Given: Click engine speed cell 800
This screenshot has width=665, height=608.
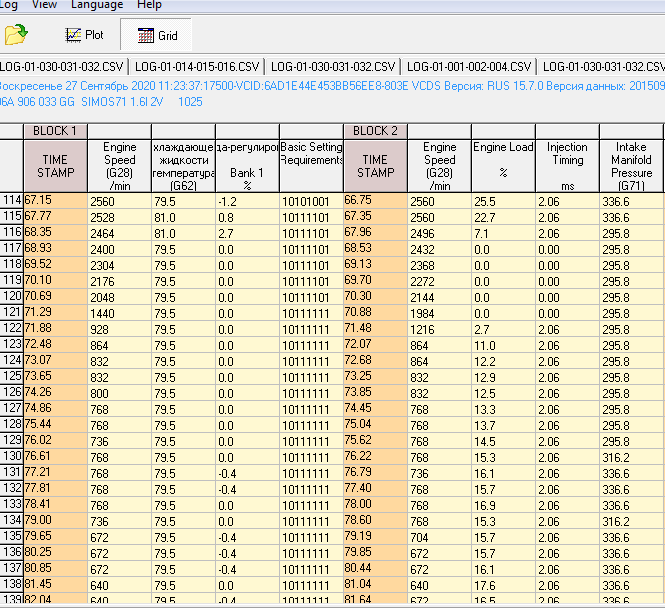Looking at the screenshot, I should pos(120,393).
